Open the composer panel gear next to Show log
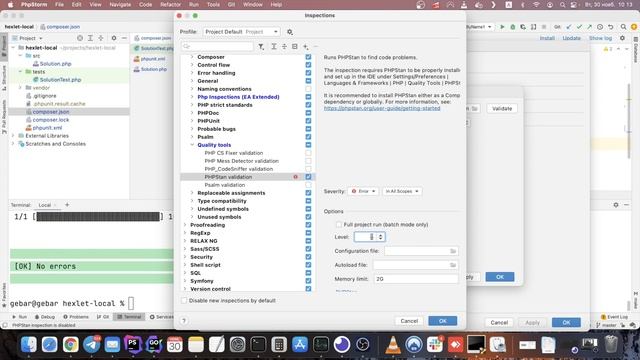The height and width of the screenshot is (360, 640). point(622,38)
